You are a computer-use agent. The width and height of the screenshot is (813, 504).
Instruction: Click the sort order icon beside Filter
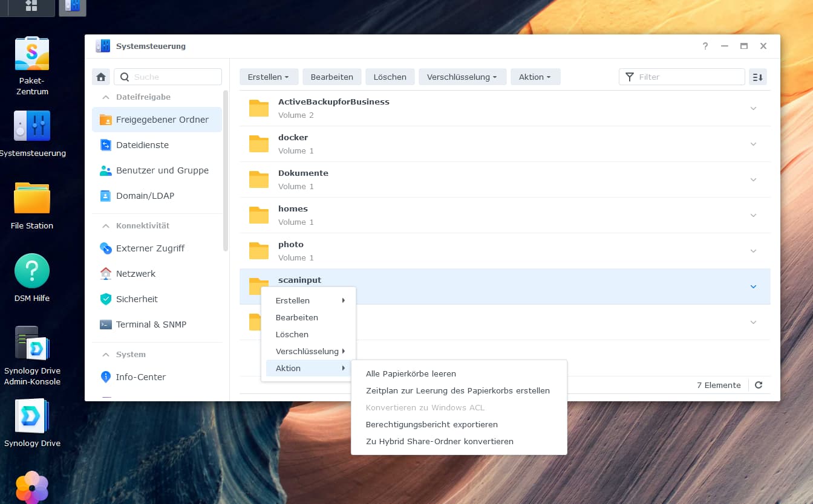757,77
